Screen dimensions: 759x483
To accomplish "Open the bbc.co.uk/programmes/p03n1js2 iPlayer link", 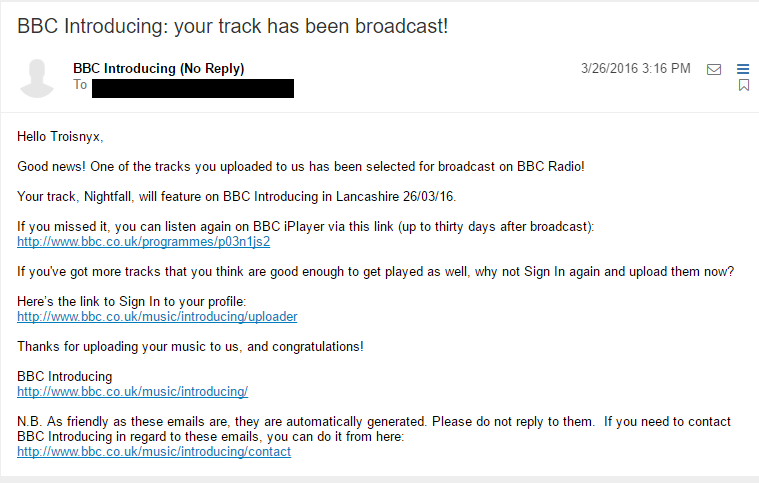I will pyautogui.click(x=143, y=242).
